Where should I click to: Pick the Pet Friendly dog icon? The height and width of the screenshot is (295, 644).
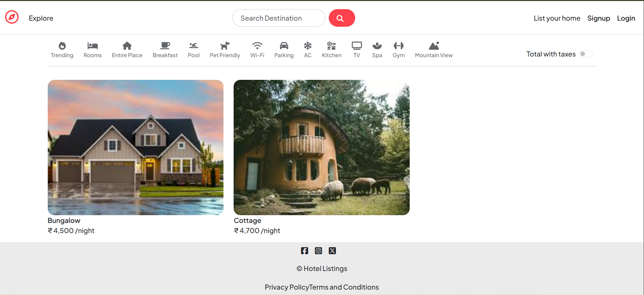tap(225, 46)
